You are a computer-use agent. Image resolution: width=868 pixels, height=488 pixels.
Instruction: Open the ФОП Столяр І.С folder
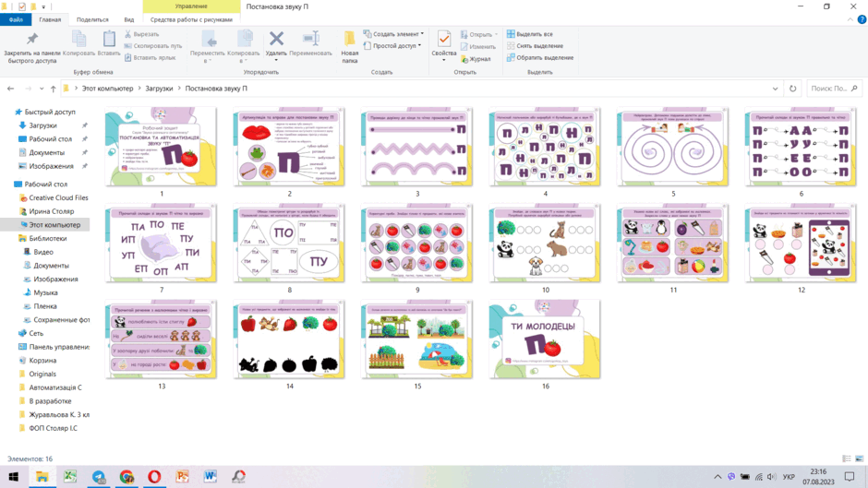53,428
